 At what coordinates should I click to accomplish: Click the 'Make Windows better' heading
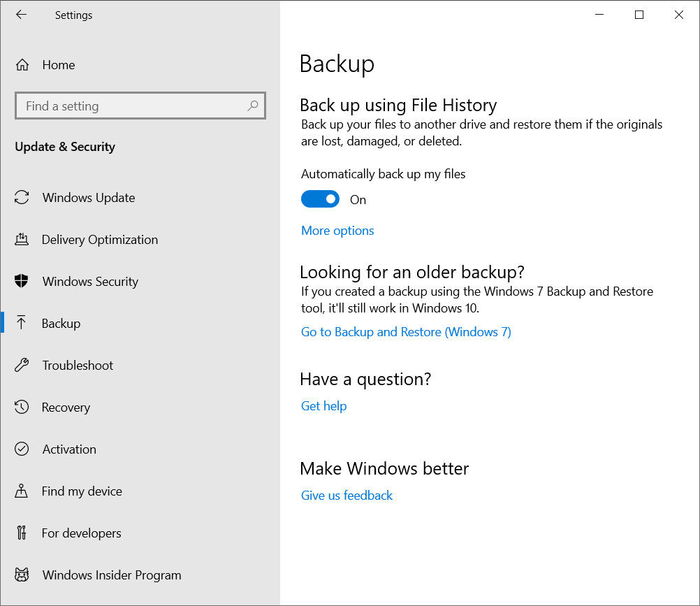[x=384, y=468]
